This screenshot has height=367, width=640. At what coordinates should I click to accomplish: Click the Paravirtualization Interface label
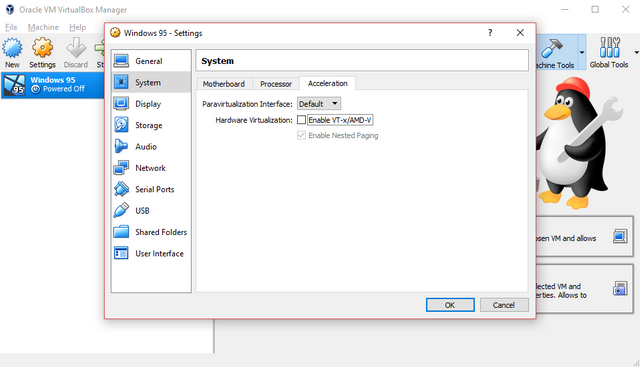(247, 104)
